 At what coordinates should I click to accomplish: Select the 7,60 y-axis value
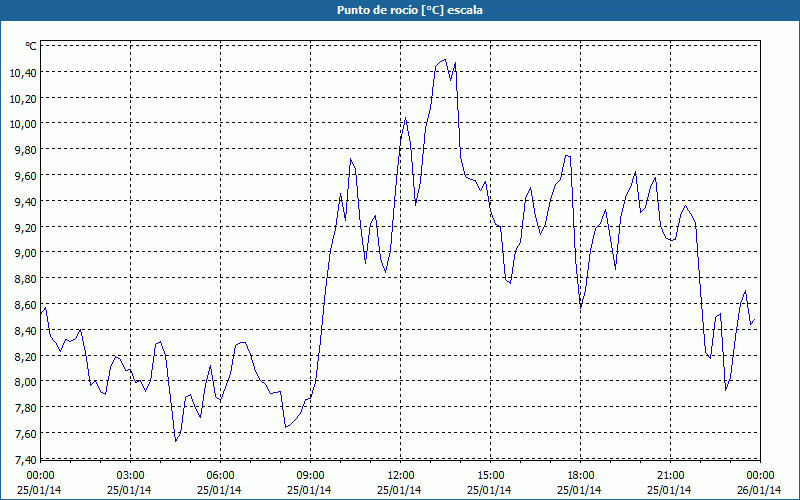click(x=26, y=434)
